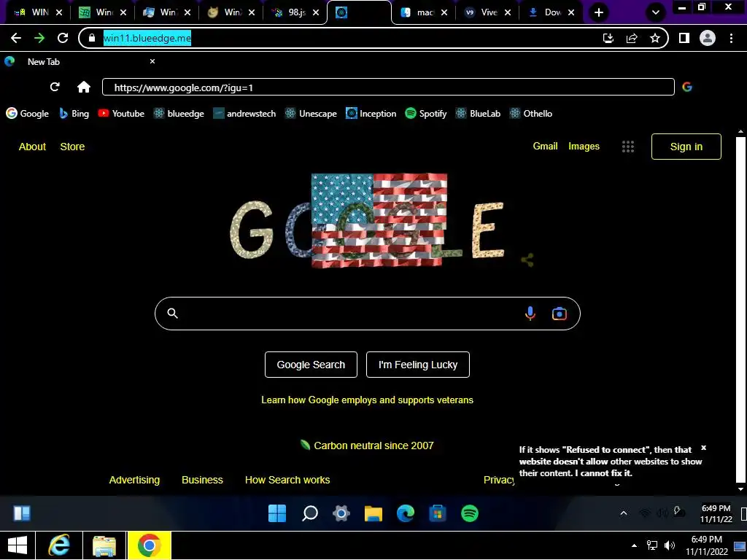Open the Inception bookmark

click(371, 113)
